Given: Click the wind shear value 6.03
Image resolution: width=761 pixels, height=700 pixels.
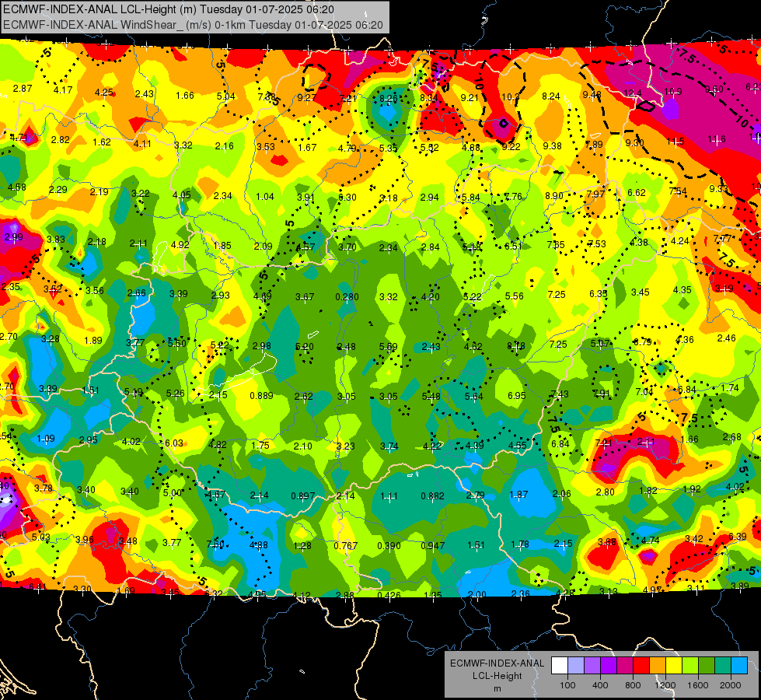Looking at the screenshot, I should 174,443.
